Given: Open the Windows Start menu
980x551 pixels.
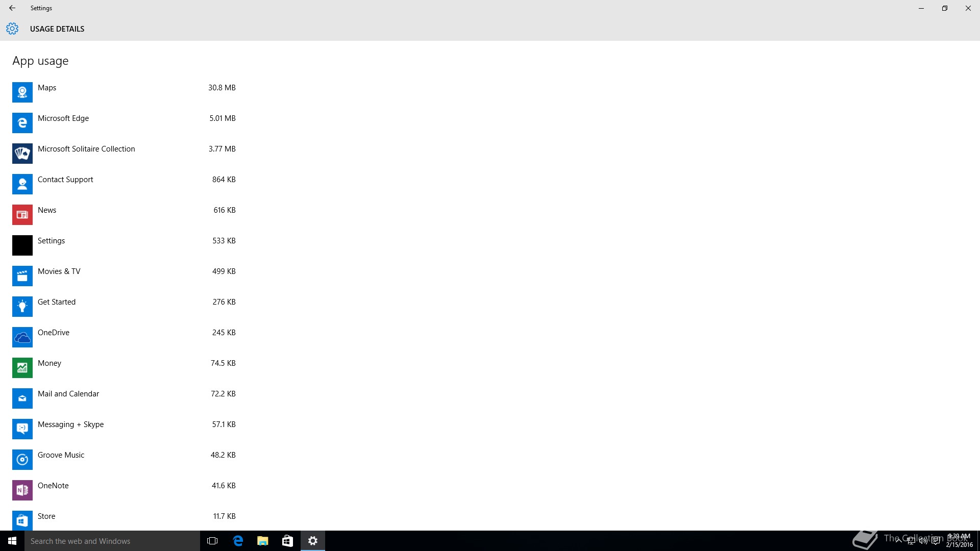Looking at the screenshot, I should pos(12,541).
